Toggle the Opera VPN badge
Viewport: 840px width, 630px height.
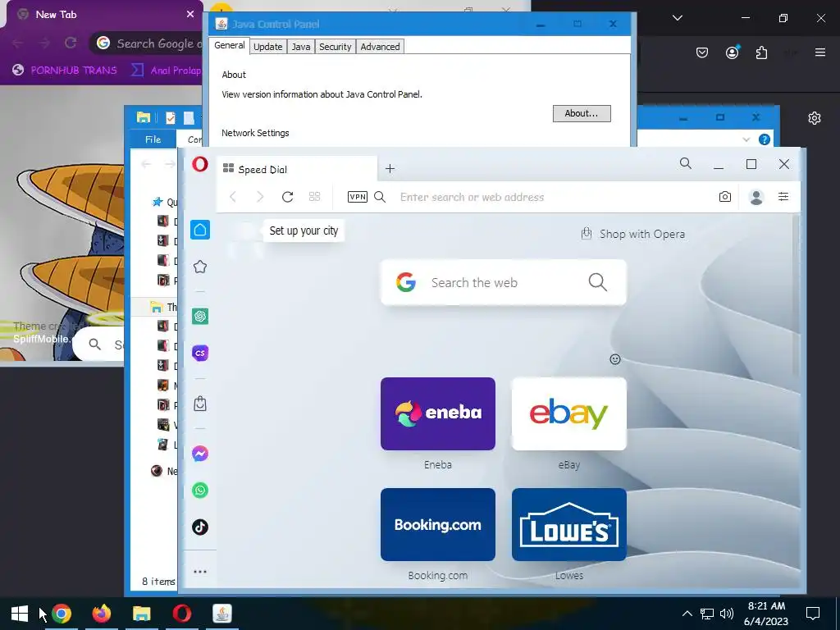coord(358,197)
